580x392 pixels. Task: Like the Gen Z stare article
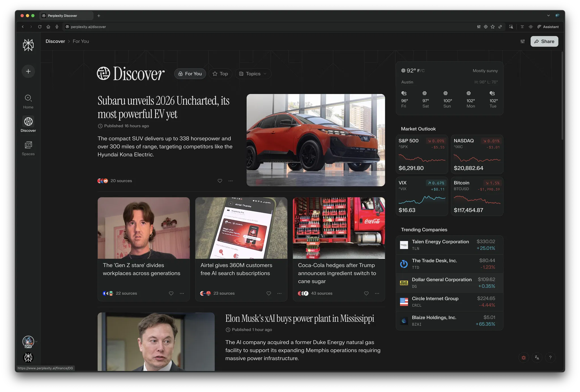[x=171, y=293]
